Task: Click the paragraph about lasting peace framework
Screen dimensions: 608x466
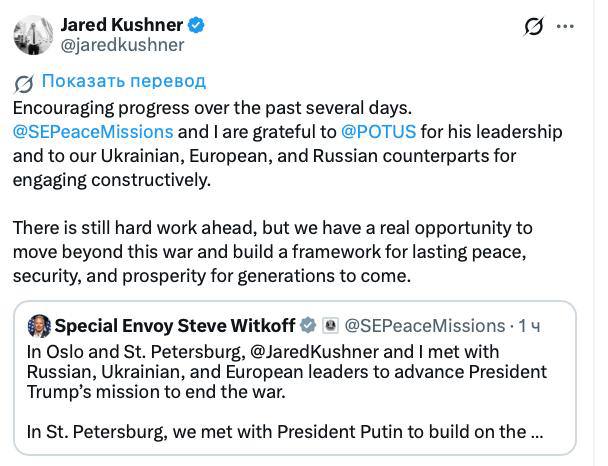Action: 273,252
